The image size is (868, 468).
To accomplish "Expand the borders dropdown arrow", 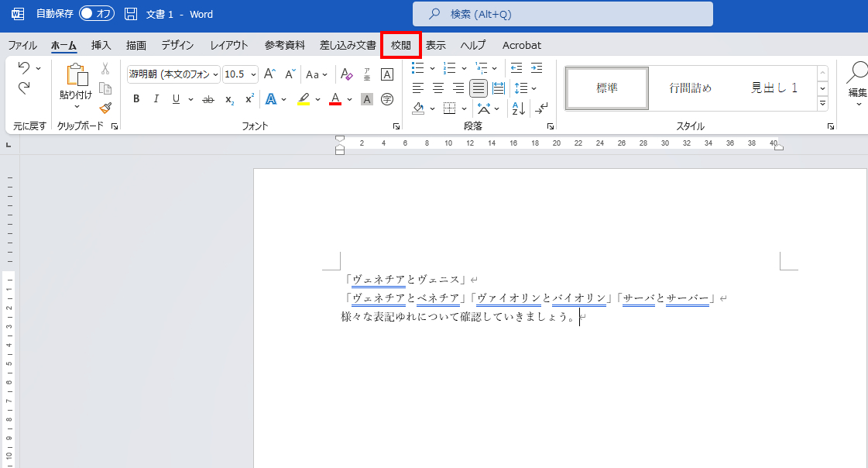I will click(x=464, y=108).
